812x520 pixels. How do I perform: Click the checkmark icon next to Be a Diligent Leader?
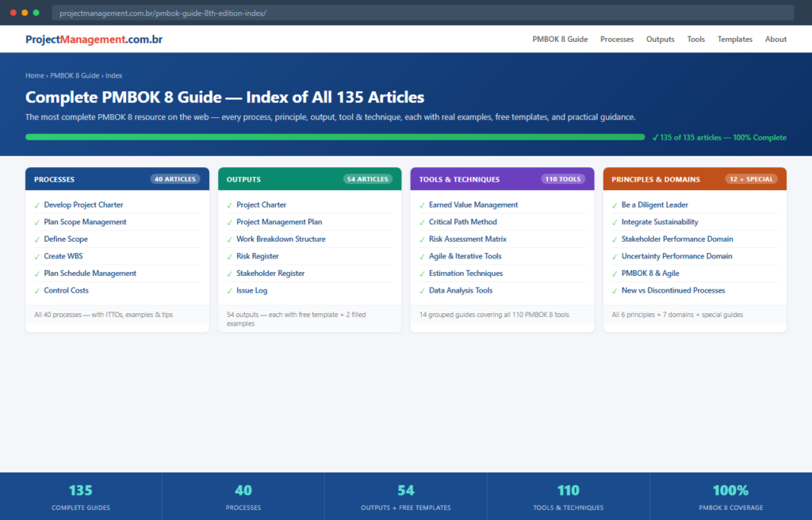pos(615,205)
